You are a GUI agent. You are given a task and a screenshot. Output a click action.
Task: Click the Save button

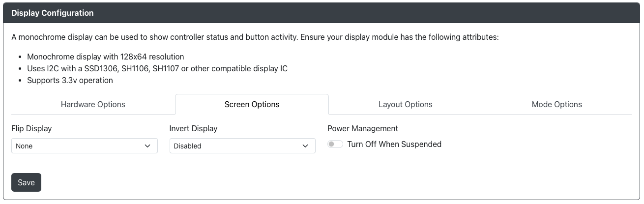(x=26, y=182)
